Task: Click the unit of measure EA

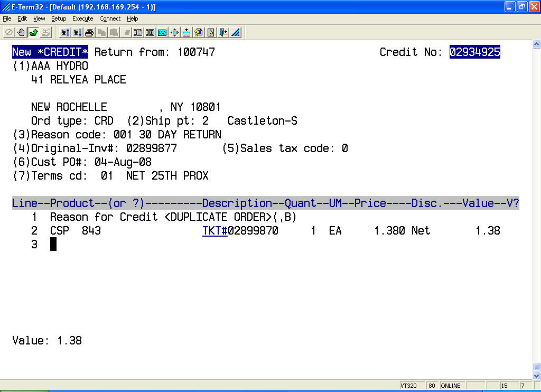Action: (335, 230)
